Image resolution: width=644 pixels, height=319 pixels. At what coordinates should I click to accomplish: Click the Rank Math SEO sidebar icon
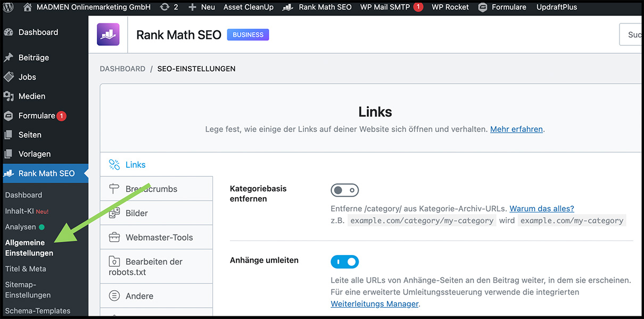tap(9, 173)
